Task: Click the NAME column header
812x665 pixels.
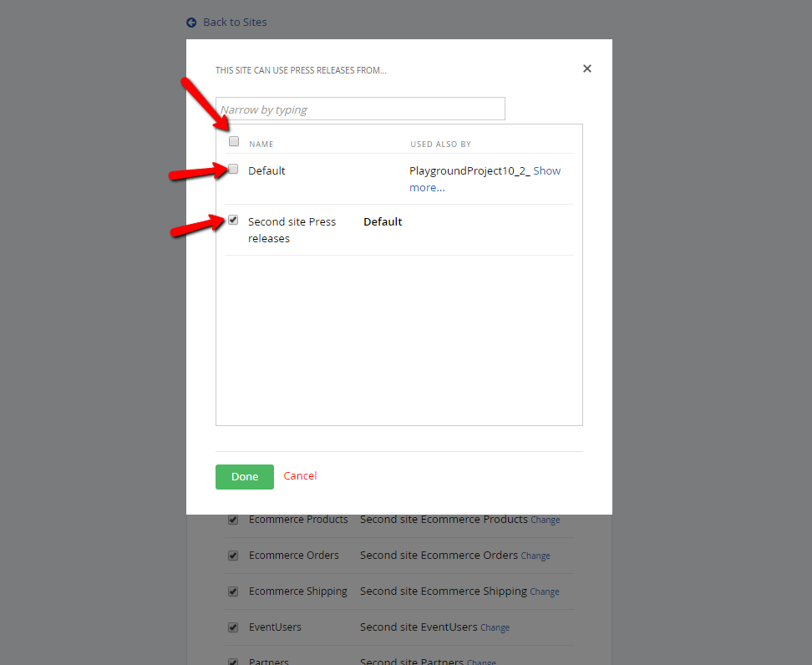Action: click(261, 144)
